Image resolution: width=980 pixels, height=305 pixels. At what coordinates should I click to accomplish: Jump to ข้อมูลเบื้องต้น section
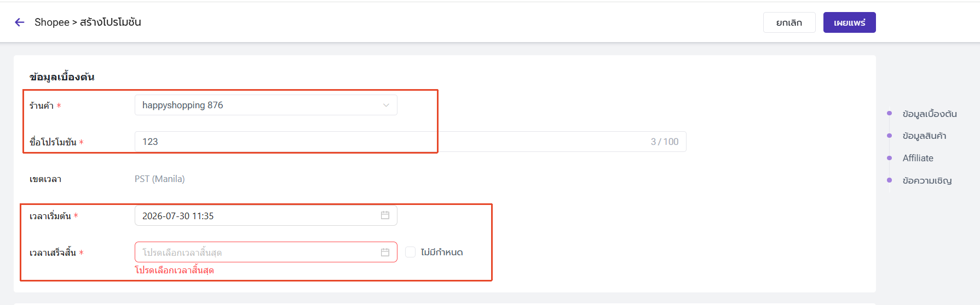pyautogui.click(x=930, y=114)
